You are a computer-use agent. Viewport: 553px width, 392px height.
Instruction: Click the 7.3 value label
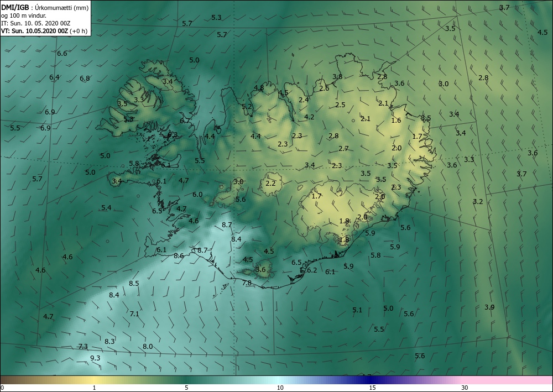(x=83, y=347)
